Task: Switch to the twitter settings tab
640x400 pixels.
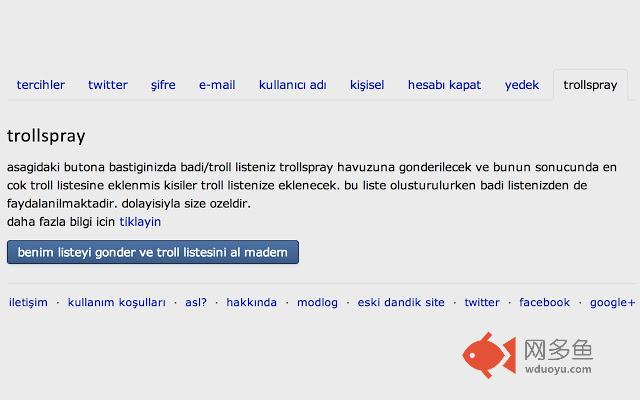Action: click(x=108, y=85)
